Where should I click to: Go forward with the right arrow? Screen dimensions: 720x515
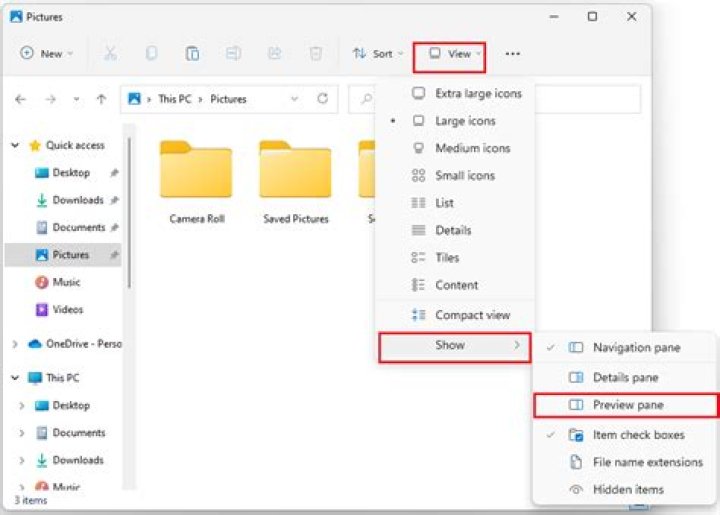click(x=51, y=99)
